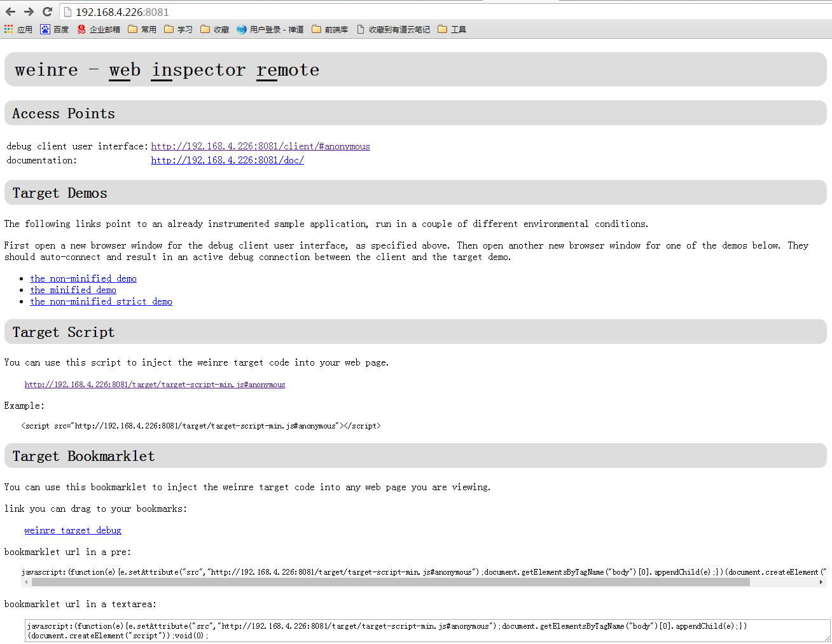This screenshot has width=832, height=644.
Task: Open the 应用 apps grid shortcut
Action: (x=18, y=29)
